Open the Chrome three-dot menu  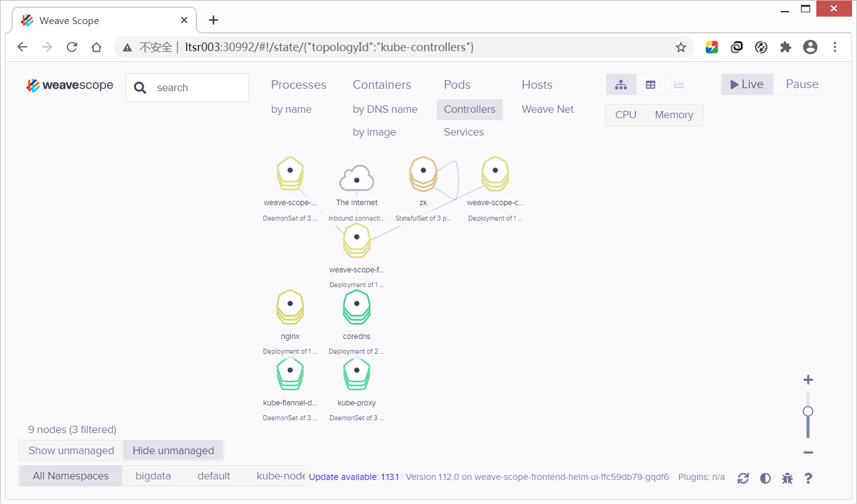tap(835, 47)
